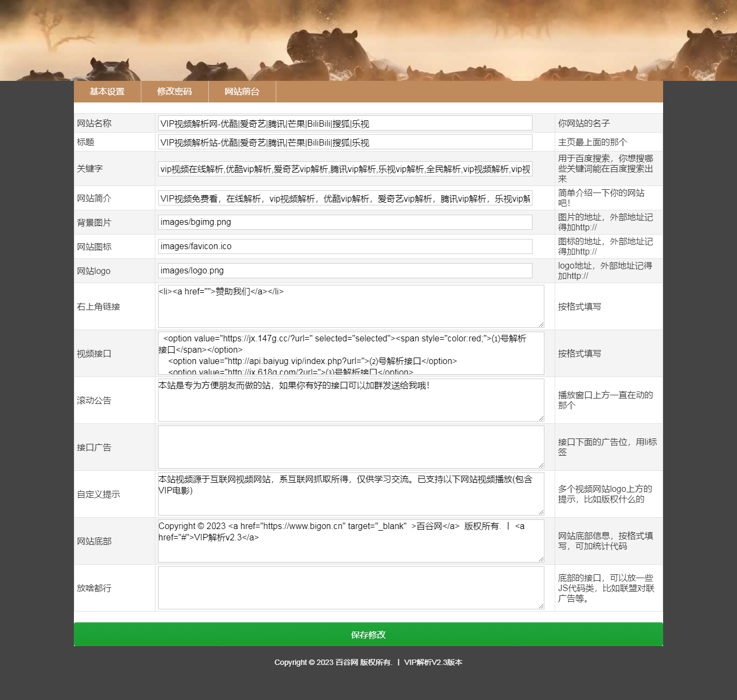Click the 滚动公告 textarea resize handle

click(541, 418)
